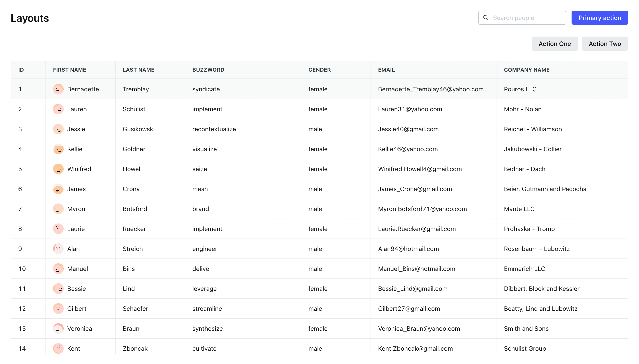Select Jessie Gusikowski's avatar
Viewport: 639px width, 364px height.
click(58, 129)
